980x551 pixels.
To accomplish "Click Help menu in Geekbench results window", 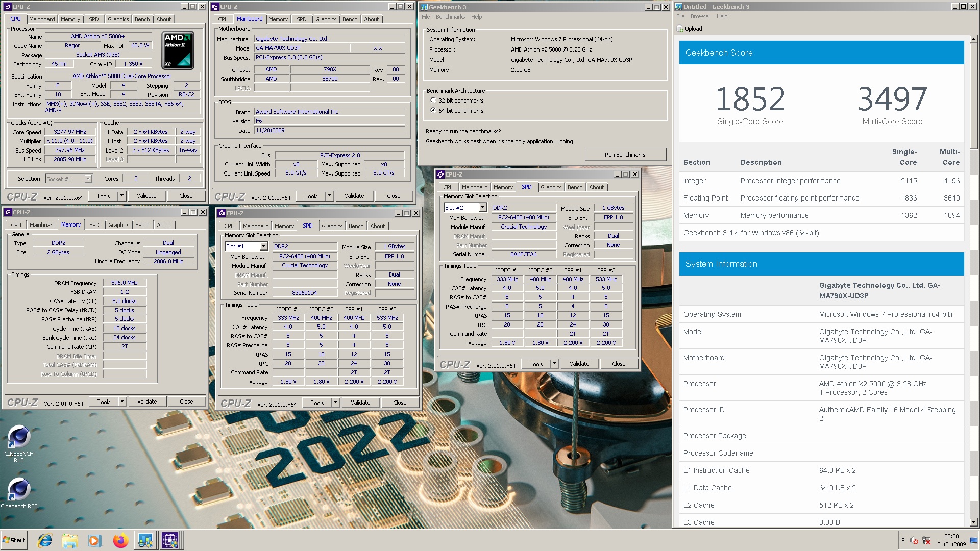I will point(722,16).
